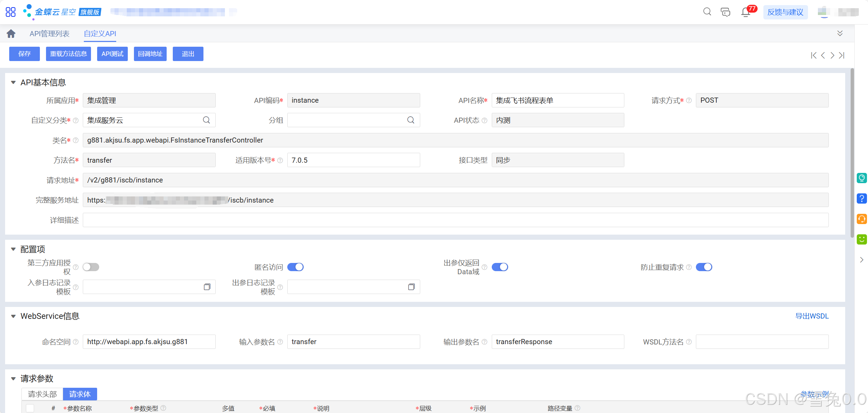Click search icon in 分组 field
The image size is (868, 413).
click(x=411, y=120)
